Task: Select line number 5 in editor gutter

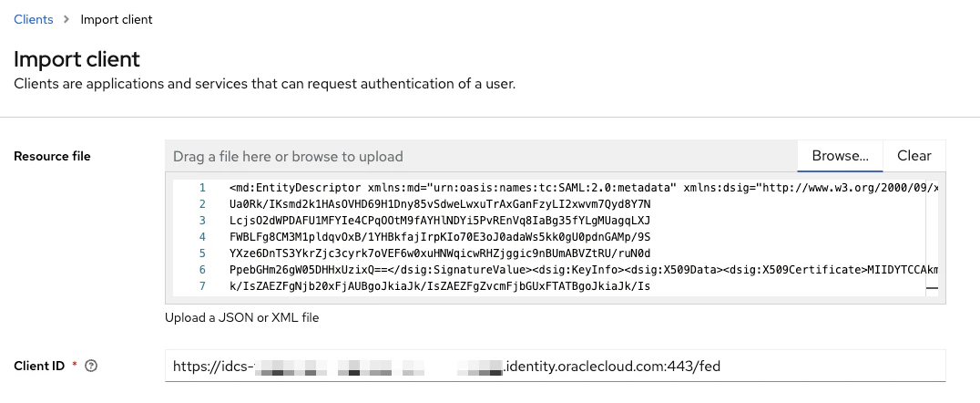Action: tap(202, 253)
